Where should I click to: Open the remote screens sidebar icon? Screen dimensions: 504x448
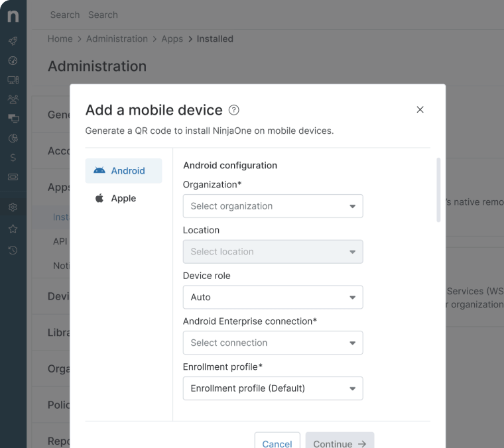[13, 119]
